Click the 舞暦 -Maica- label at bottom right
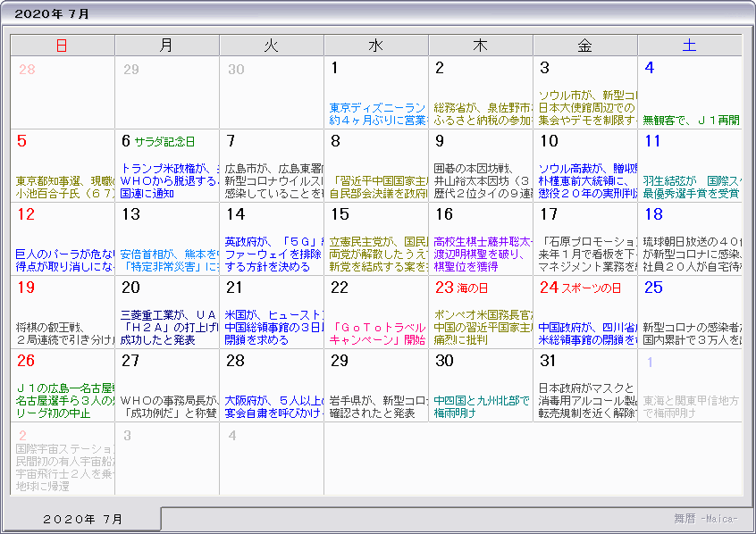756x534 pixels. [706, 518]
